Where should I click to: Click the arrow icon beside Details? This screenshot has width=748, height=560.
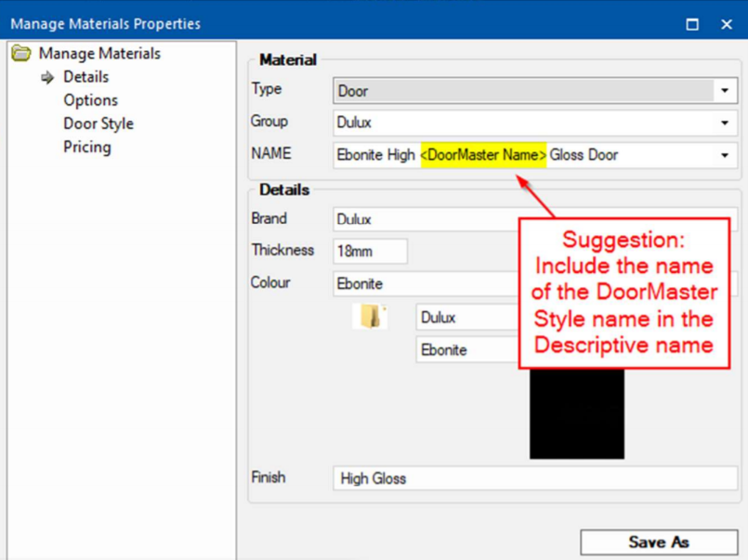tap(47, 77)
